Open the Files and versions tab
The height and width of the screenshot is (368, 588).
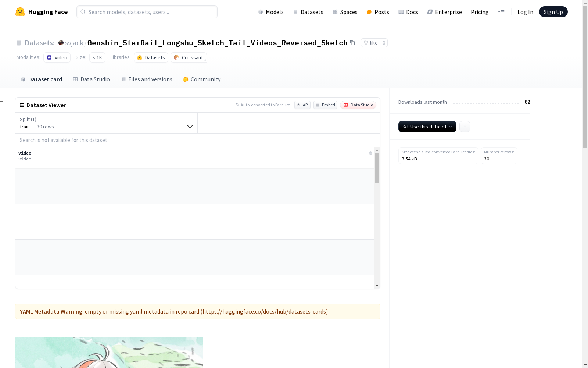[x=146, y=79]
